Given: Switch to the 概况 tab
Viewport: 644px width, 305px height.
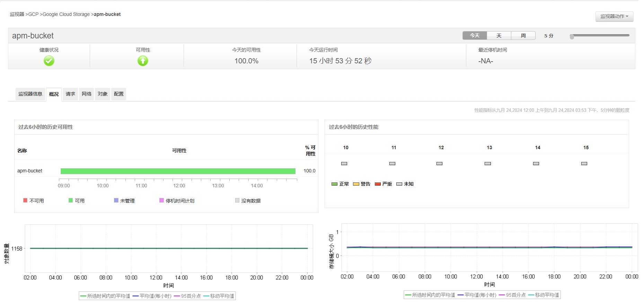Looking at the screenshot, I should pos(54,94).
